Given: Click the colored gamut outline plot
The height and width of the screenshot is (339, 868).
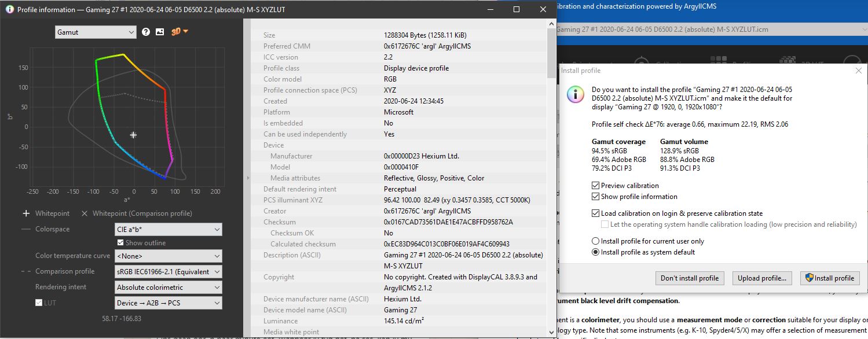Looking at the screenshot, I should [x=133, y=116].
